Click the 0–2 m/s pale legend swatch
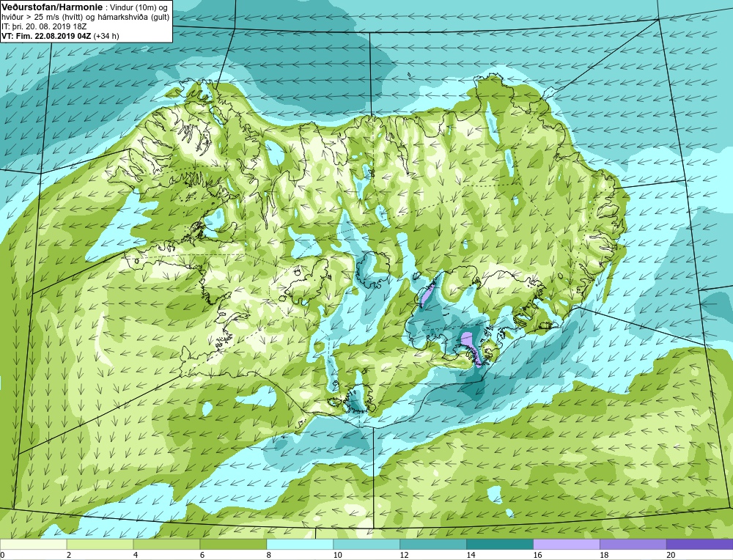The image size is (733, 560). [x=33, y=544]
